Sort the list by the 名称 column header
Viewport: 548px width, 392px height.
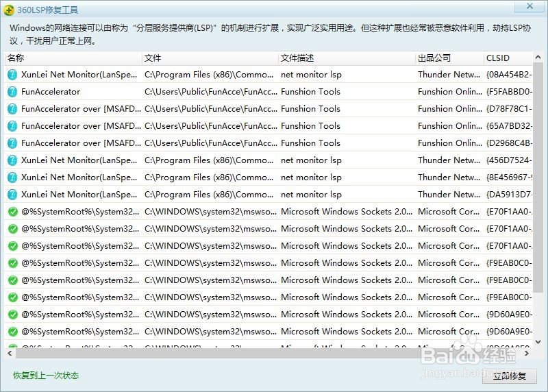point(73,58)
